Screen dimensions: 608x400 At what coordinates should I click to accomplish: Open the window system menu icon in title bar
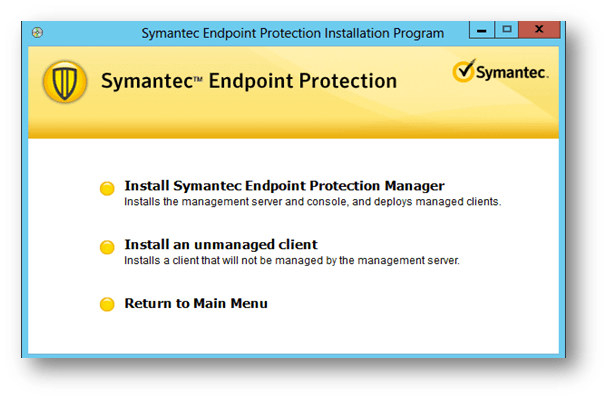(38, 33)
